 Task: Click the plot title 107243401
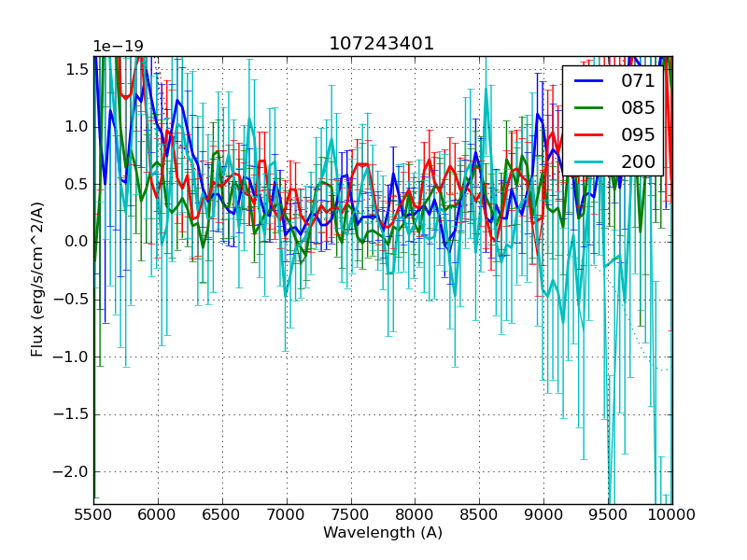tap(382, 44)
